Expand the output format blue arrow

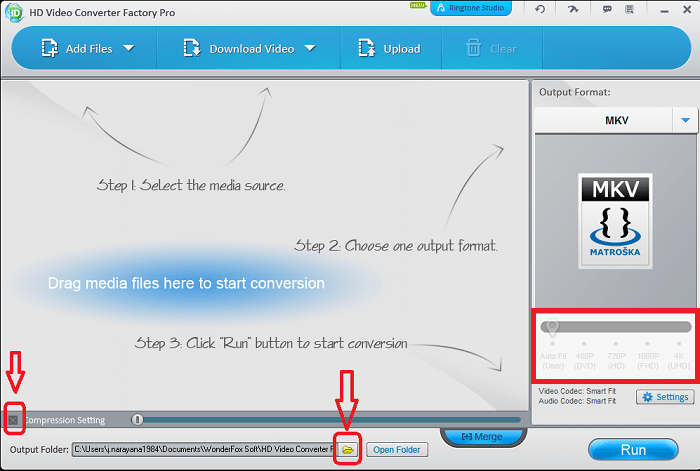(x=686, y=120)
